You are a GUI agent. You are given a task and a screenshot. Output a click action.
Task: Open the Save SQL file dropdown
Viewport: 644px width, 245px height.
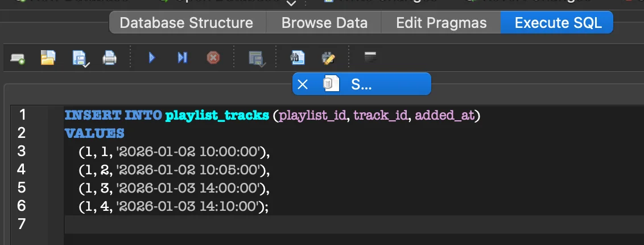pyautogui.click(x=80, y=59)
